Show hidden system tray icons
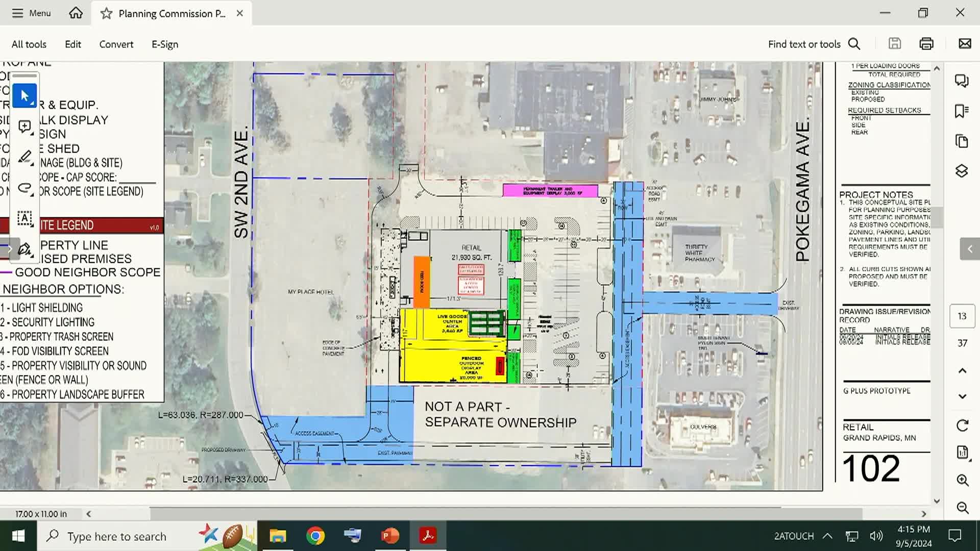 click(x=827, y=536)
